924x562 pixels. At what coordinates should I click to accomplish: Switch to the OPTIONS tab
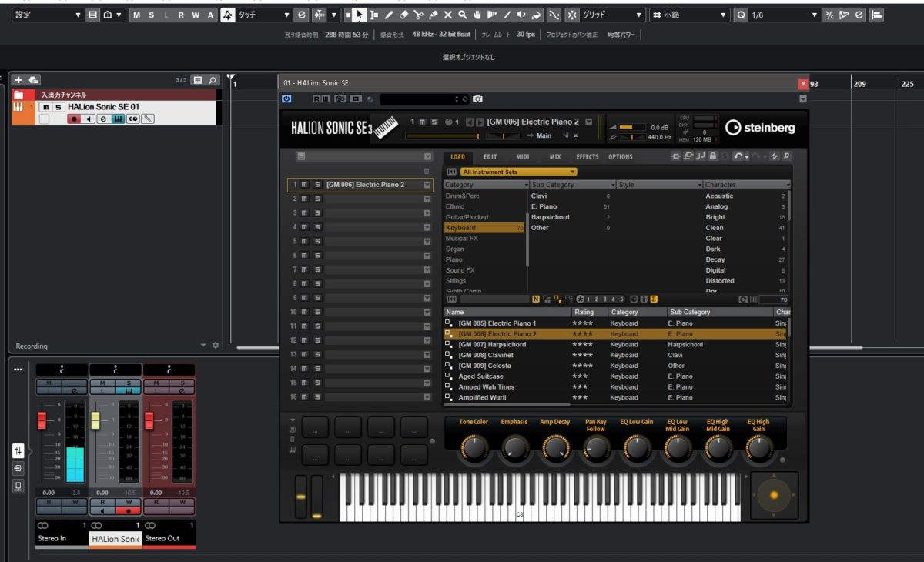(x=621, y=156)
